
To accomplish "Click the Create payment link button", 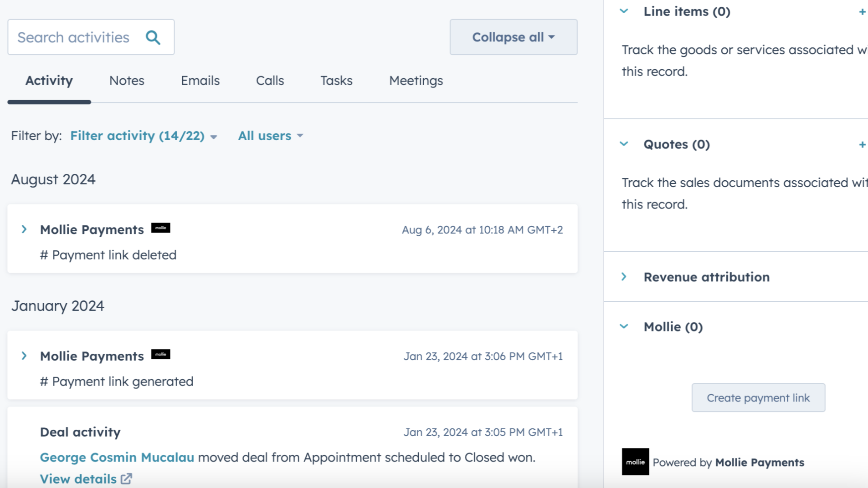I will [758, 398].
